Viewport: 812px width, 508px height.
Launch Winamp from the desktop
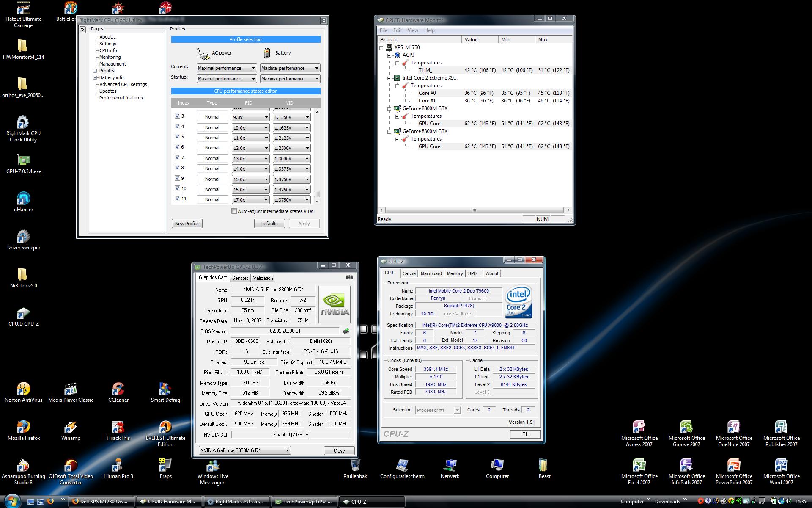pos(71,431)
